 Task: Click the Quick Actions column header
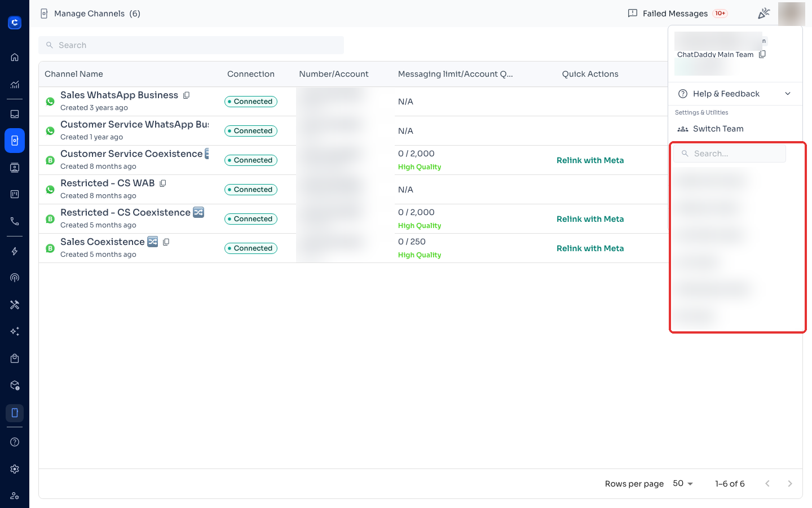tap(590, 74)
